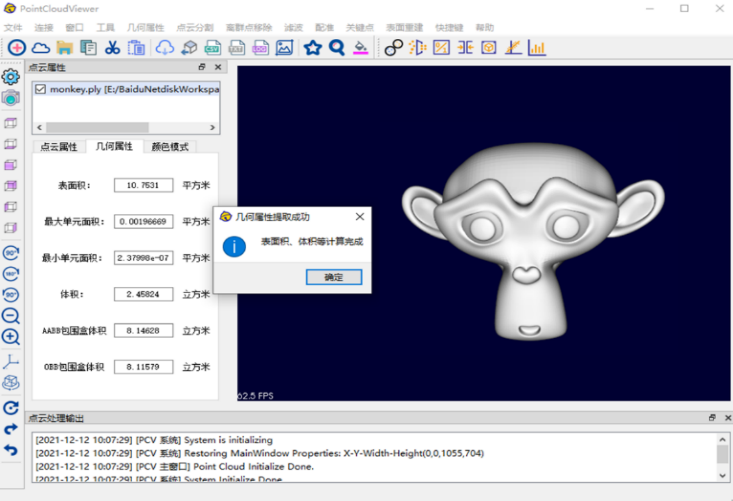
Task: Click the copy documents toolbar icon
Action: pyautogui.click(x=88, y=48)
